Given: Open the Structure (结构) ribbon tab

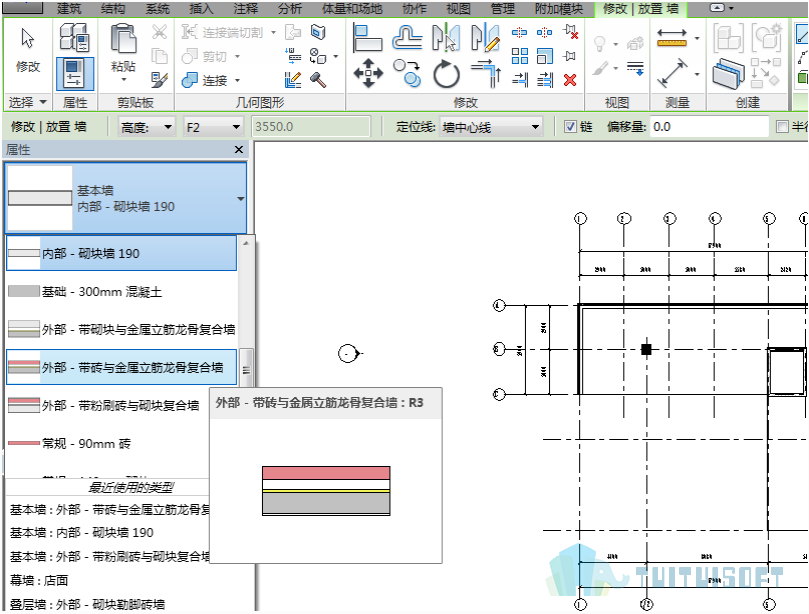Looking at the screenshot, I should 113,9.
